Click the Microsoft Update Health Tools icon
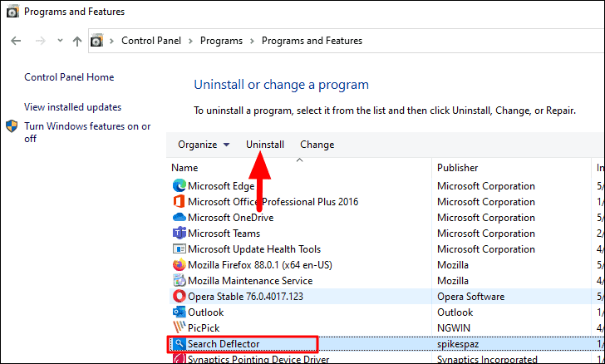Viewport: 605px width, 364px height. (x=179, y=249)
